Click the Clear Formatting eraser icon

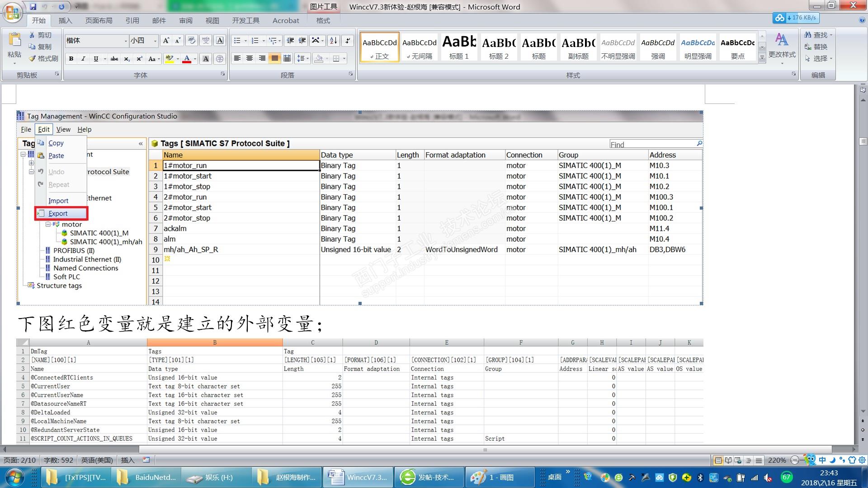pos(192,41)
